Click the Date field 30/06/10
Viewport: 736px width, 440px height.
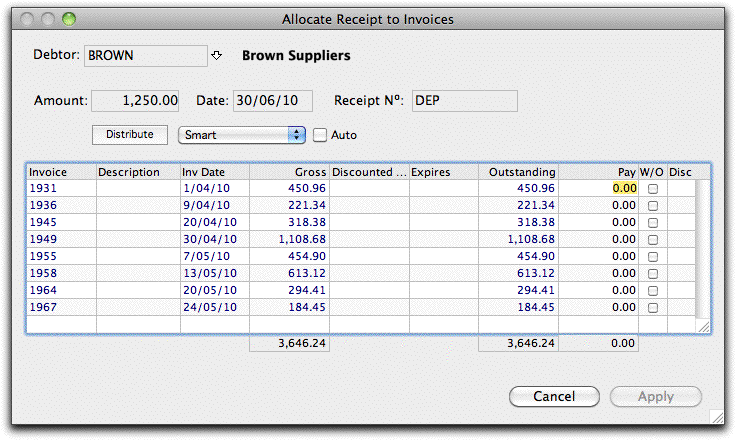tap(273, 101)
